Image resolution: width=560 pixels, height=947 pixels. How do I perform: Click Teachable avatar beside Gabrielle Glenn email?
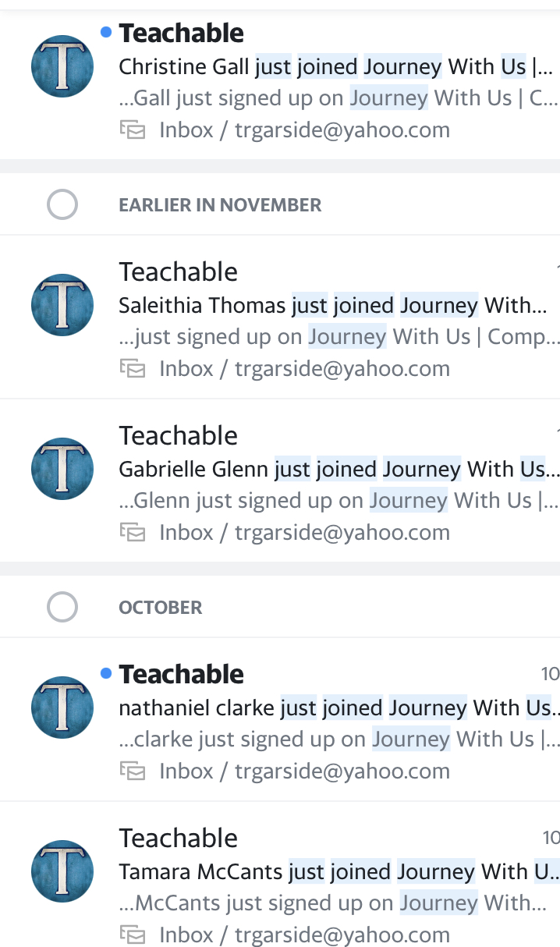point(62,469)
